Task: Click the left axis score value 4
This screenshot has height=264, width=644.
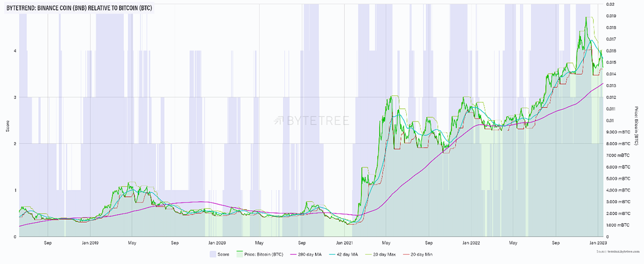Action: pyautogui.click(x=14, y=51)
